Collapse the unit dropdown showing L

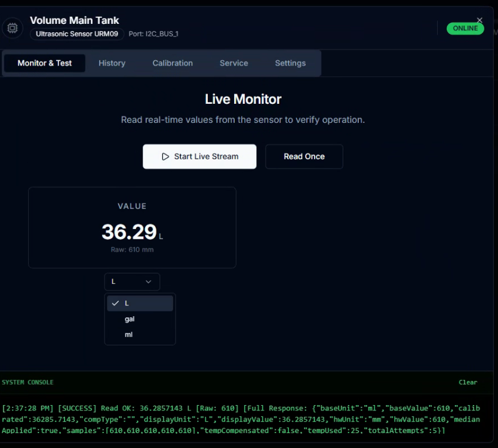pyautogui.click(x=132, y=282)
